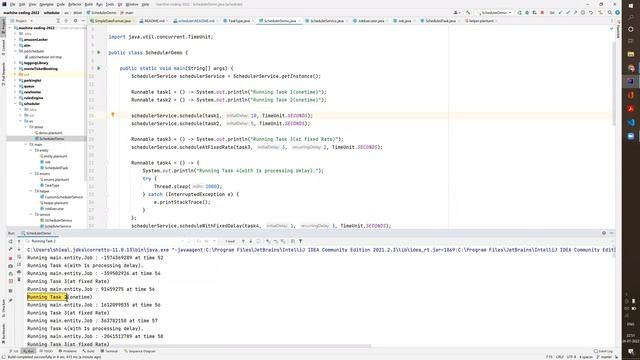The image size is (640, 360).
Task: Hide the Project panel with minus icon
Action: (82, 20)
